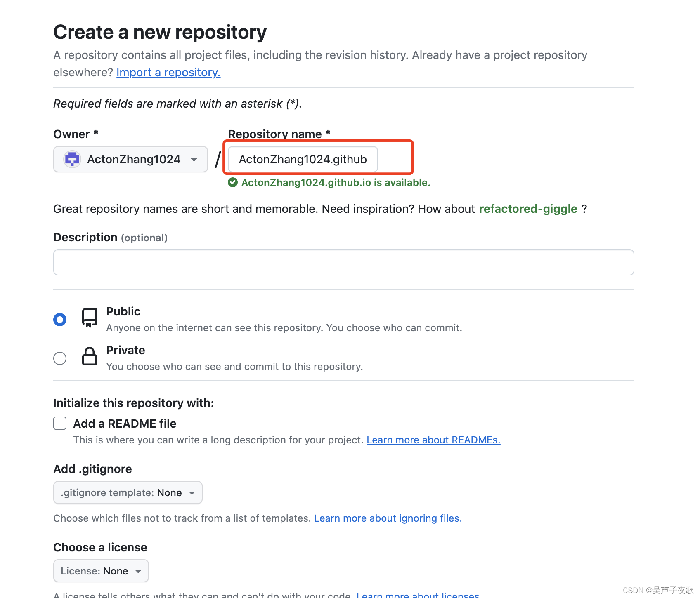Open Learn more about ignoring files link
The height and width of the screenshot is (598, 700).
388,518
